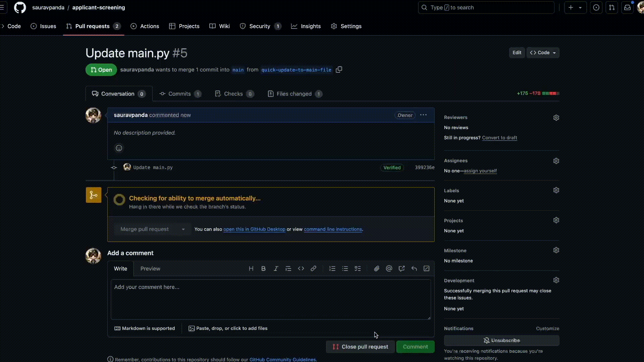Click open this in GitHub Desktop link

254,229
